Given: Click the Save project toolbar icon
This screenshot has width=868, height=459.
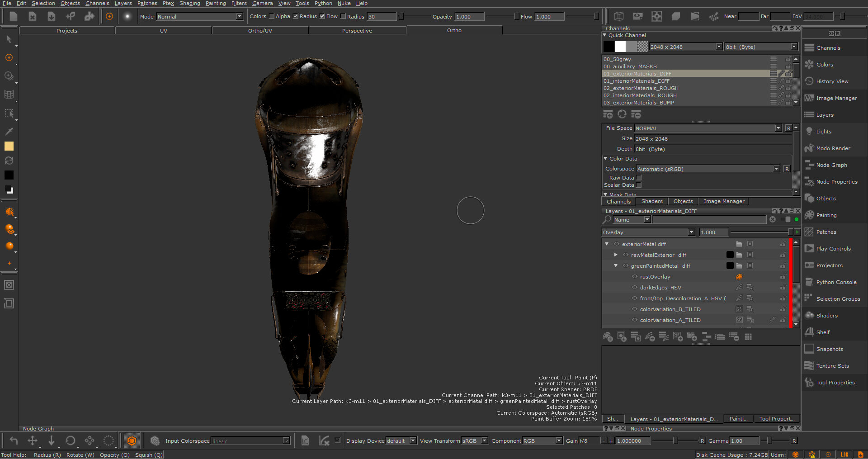Looking at the screenshot, I should (51, 17).
